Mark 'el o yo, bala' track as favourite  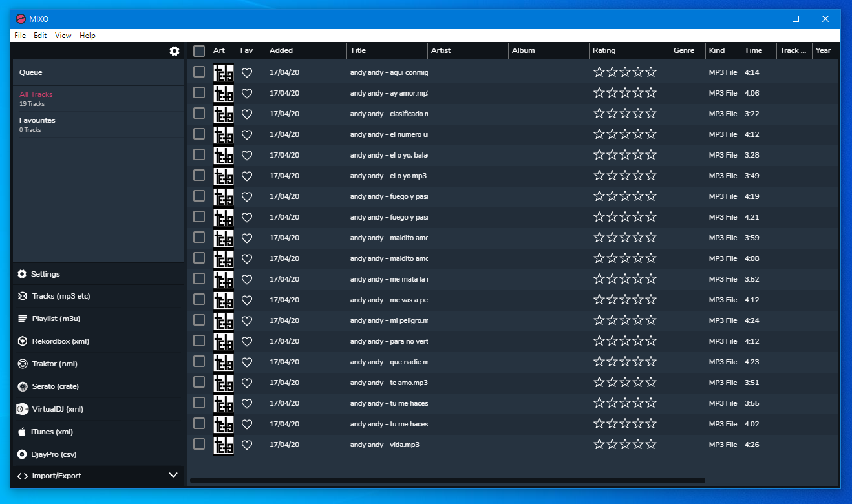coord(247,155)
